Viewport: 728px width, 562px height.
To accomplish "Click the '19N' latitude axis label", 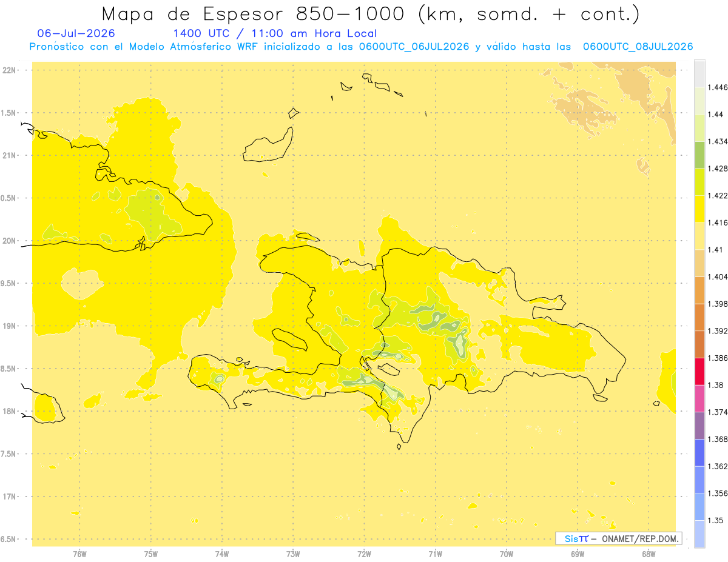I will point(10,326).
